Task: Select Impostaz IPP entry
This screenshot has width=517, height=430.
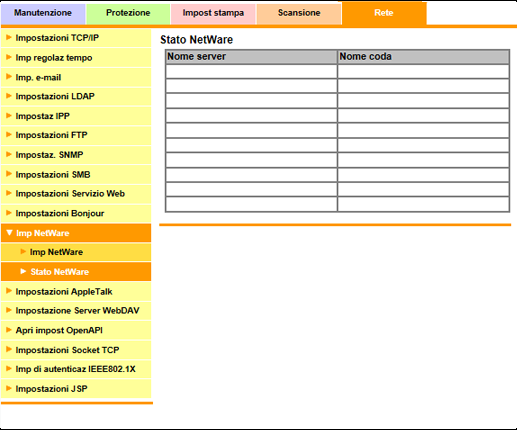Action: (76, 116)
